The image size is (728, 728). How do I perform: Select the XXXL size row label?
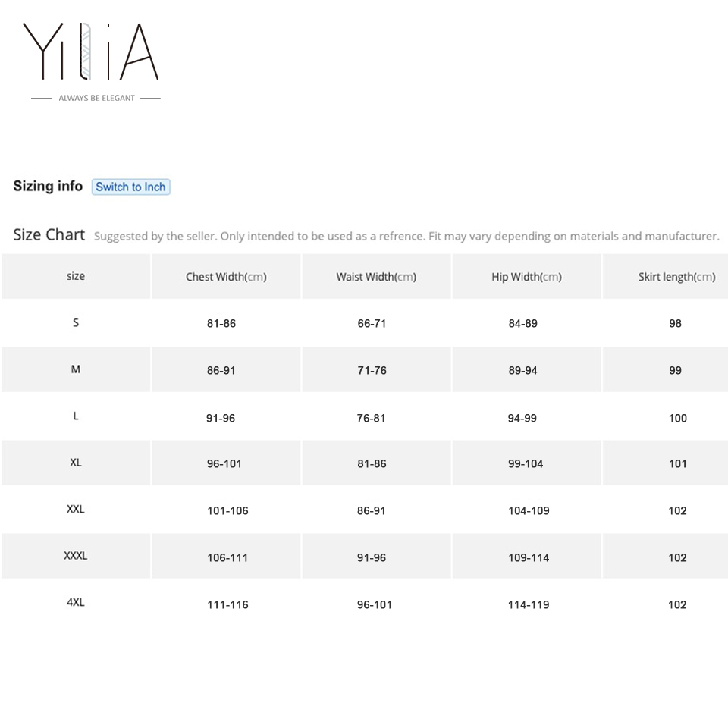75,556
